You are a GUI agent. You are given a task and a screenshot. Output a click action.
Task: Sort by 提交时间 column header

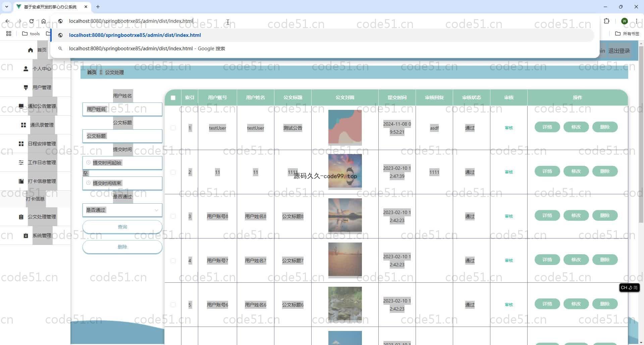pos(397,97)
